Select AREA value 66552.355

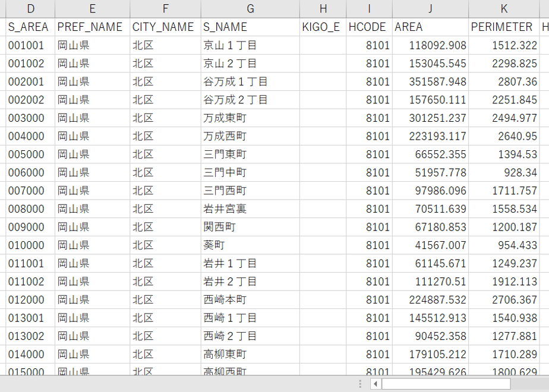tap(430, 154)
